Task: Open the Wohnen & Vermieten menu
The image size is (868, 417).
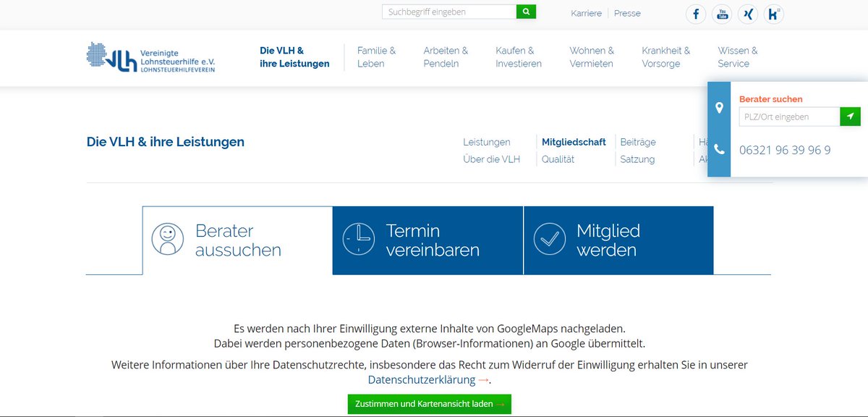Action: (x=592, y=57)
